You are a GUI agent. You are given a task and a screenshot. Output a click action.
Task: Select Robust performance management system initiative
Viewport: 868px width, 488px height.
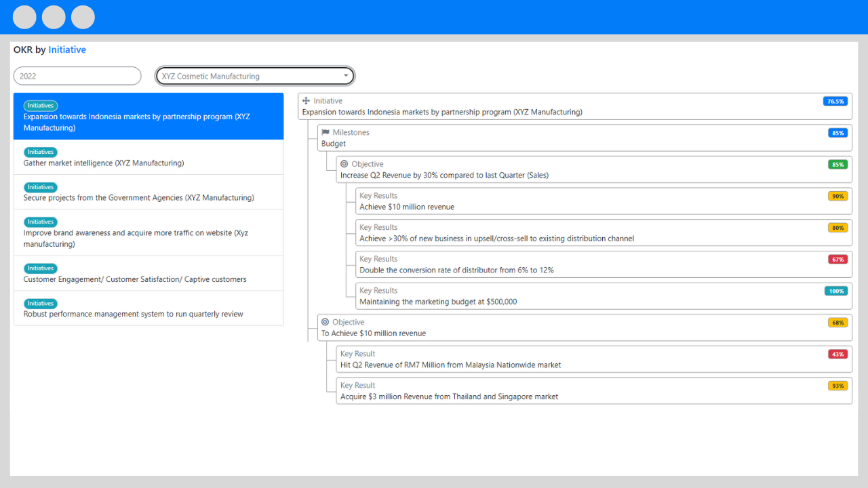[133, 314]
